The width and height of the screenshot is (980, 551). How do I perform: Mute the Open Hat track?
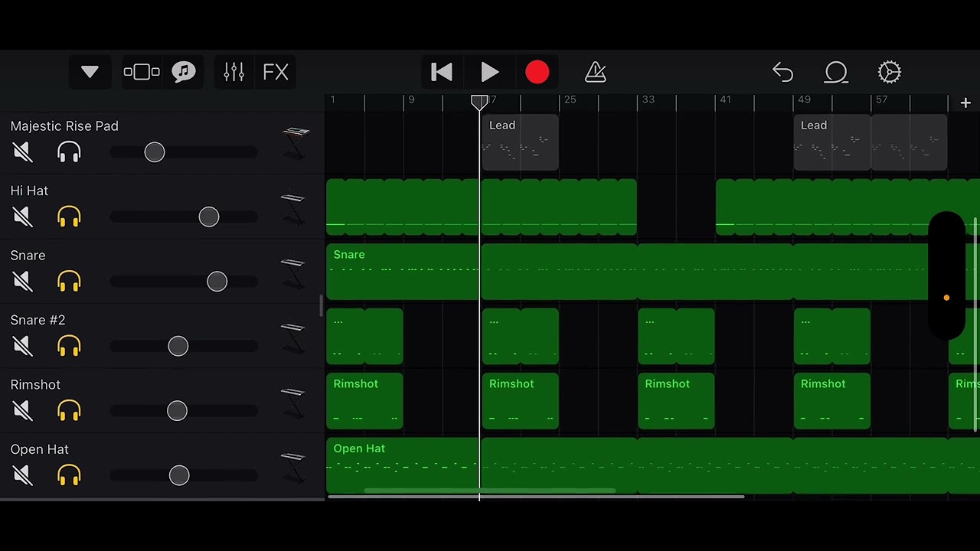[x=23, y=476]
